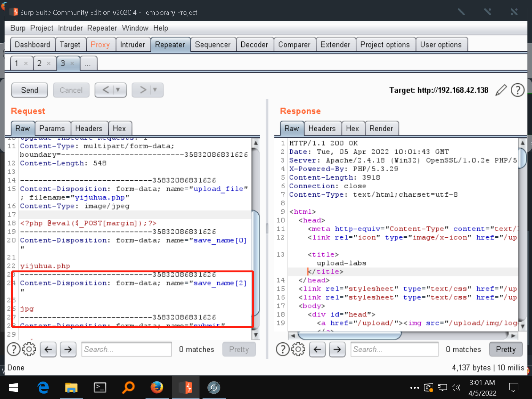Open help icon below Request panel

pos(14,349)
